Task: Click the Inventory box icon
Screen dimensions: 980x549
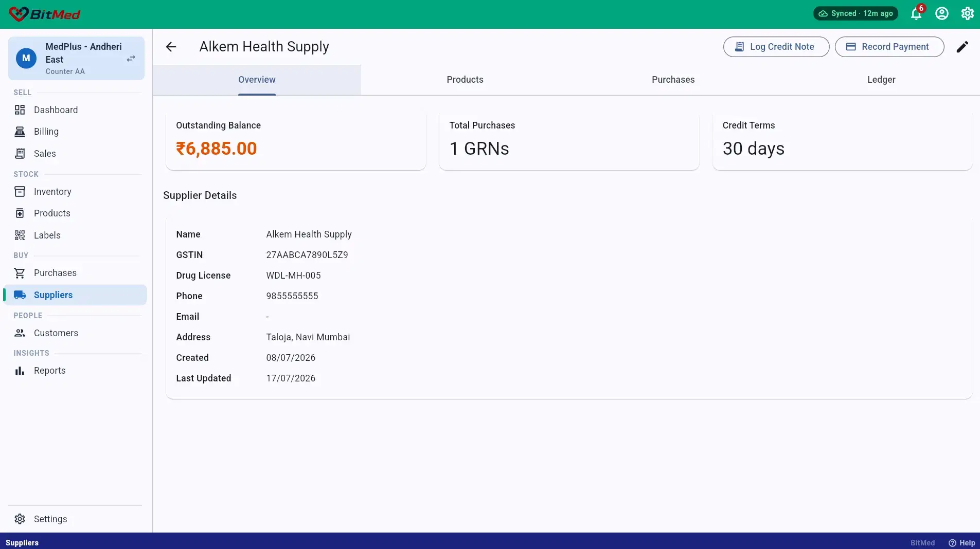Action: [x=20, y=192]
